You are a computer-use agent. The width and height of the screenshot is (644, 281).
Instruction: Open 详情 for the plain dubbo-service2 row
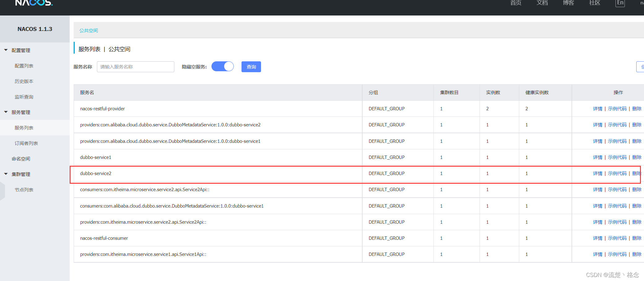(x=598, y=173)
